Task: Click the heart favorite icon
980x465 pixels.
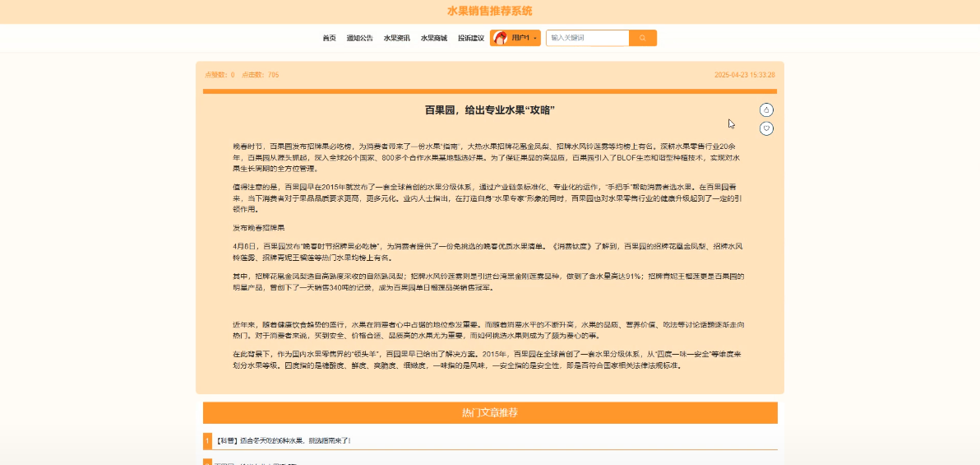Action: (x=766, y=128)
